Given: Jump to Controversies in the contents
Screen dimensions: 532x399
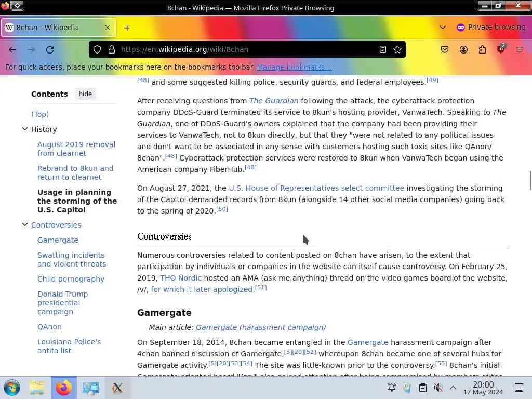Looking at the screenshot, I should point(56,225).
